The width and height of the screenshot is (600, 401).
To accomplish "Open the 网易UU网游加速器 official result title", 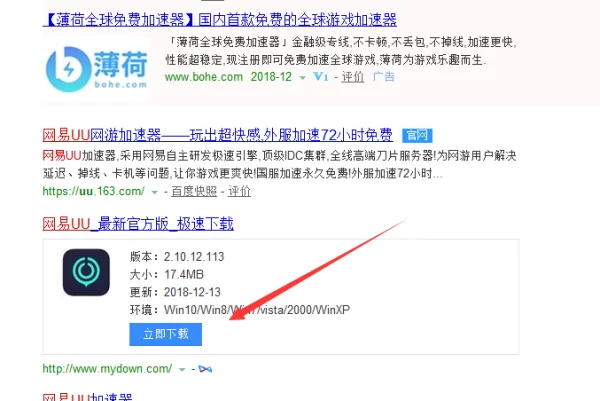I will pos(217,135).
